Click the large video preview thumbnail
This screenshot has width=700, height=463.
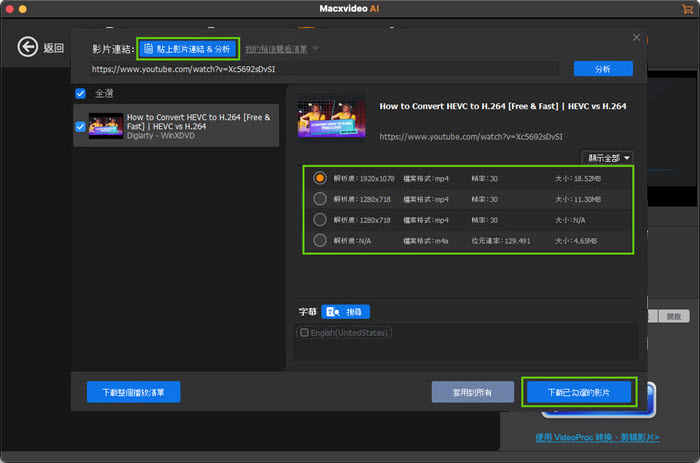pyautogui.click(x=331, y=119)
